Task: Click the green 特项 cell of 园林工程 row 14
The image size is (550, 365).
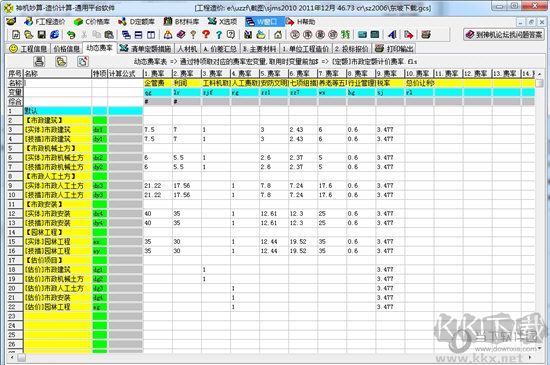Action: (100, 232)
